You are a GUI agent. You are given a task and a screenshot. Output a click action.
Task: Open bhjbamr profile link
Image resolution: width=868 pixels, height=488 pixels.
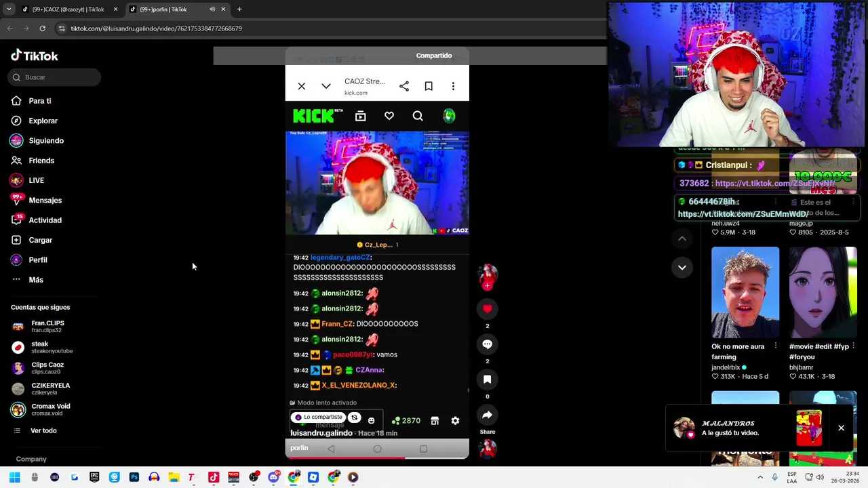tap(801, 367)
